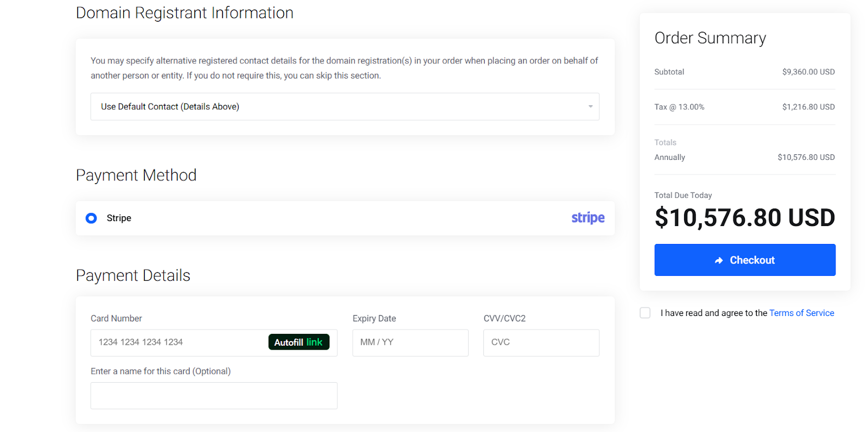Click the optional card name input
The width and height of the screenshot is (868, 432).
214,396
